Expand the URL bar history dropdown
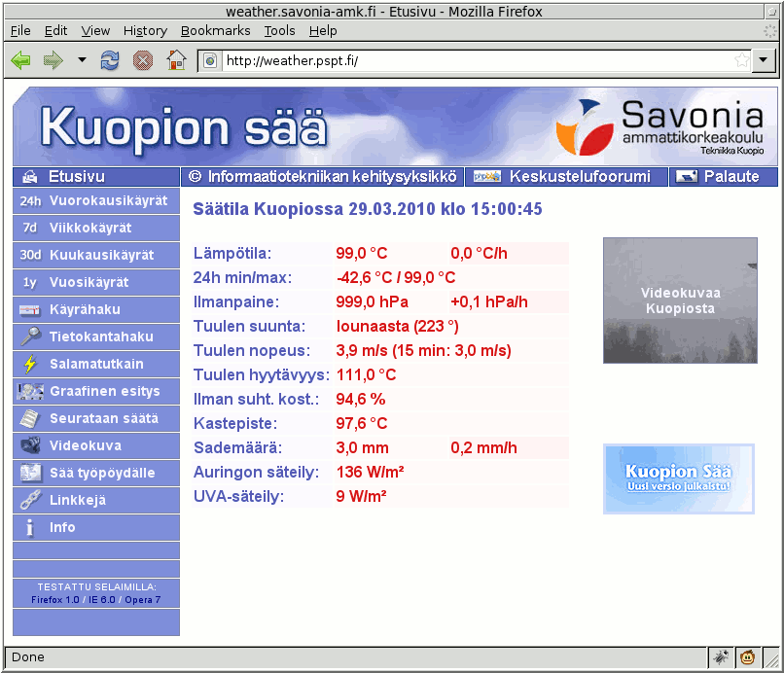Viewport: 784px width, 673px height. pos(765,60)
